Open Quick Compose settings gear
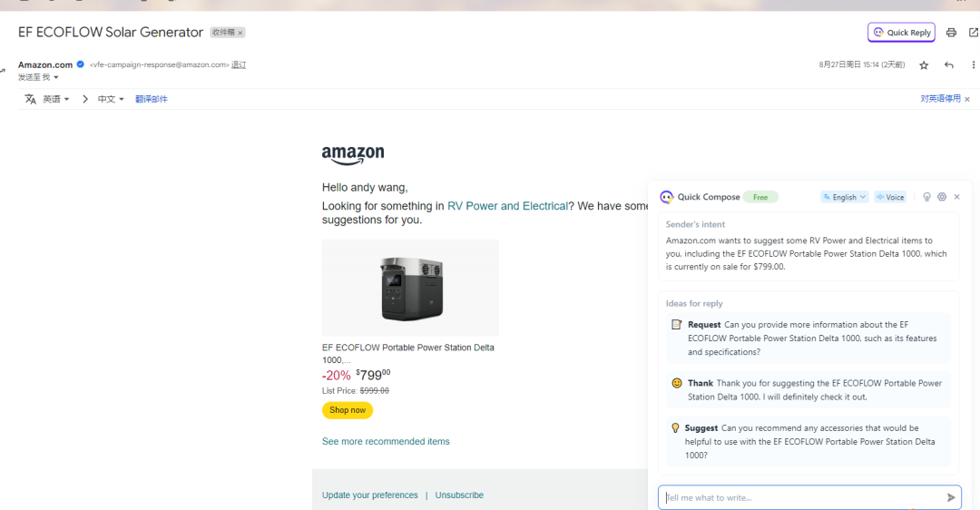 pos(942,197)
